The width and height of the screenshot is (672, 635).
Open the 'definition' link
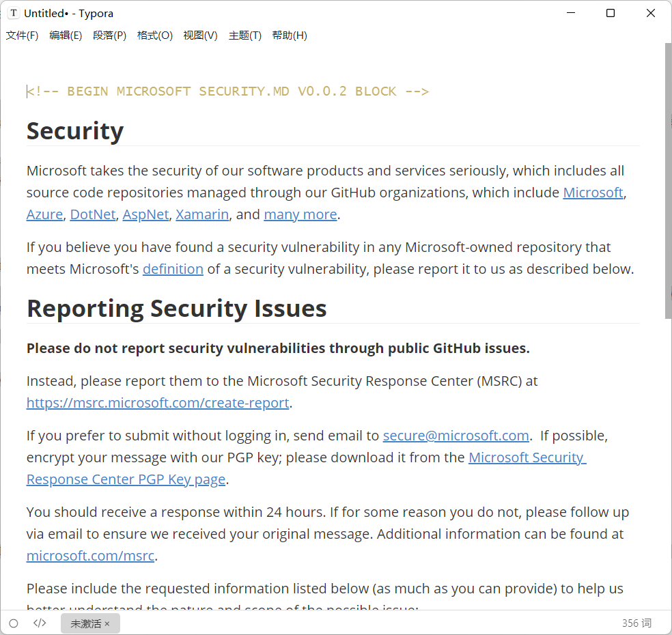point(173,269)
